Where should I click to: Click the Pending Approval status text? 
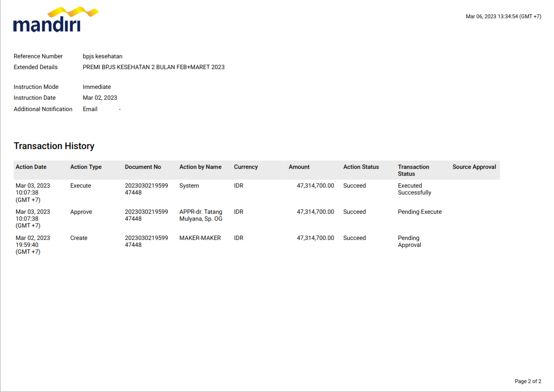coord(409,241)
